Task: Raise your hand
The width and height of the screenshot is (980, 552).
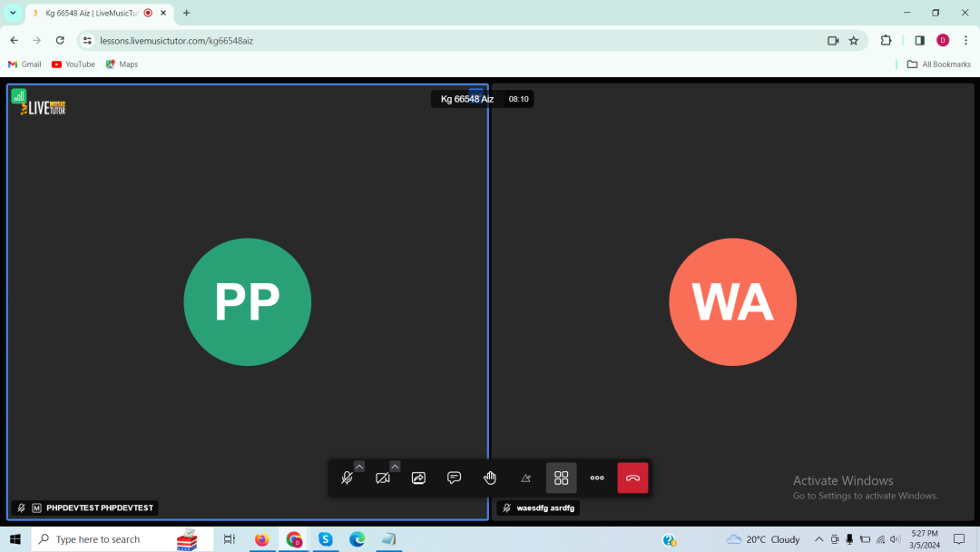Action: click(x=490, y=478)
